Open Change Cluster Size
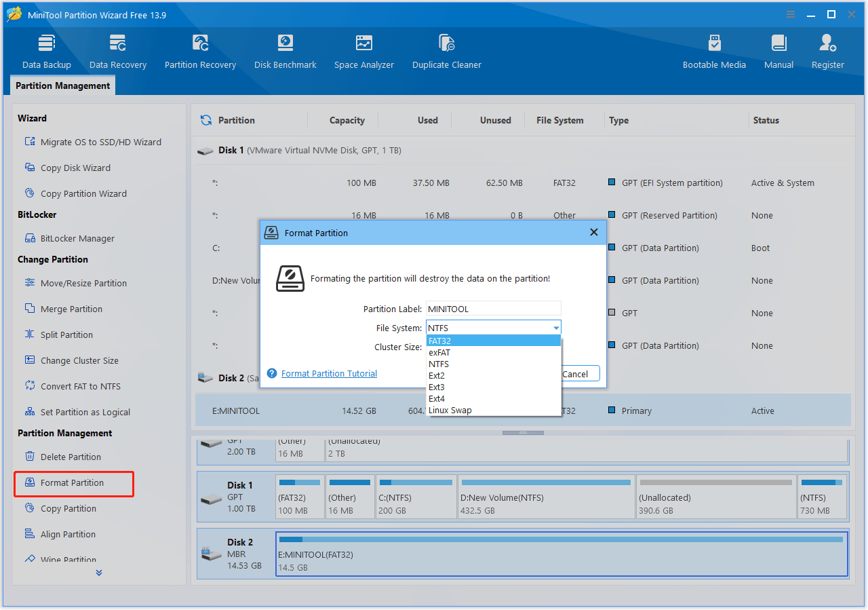The width and height of the screenshot is (868, 610). tap(71, 360)
